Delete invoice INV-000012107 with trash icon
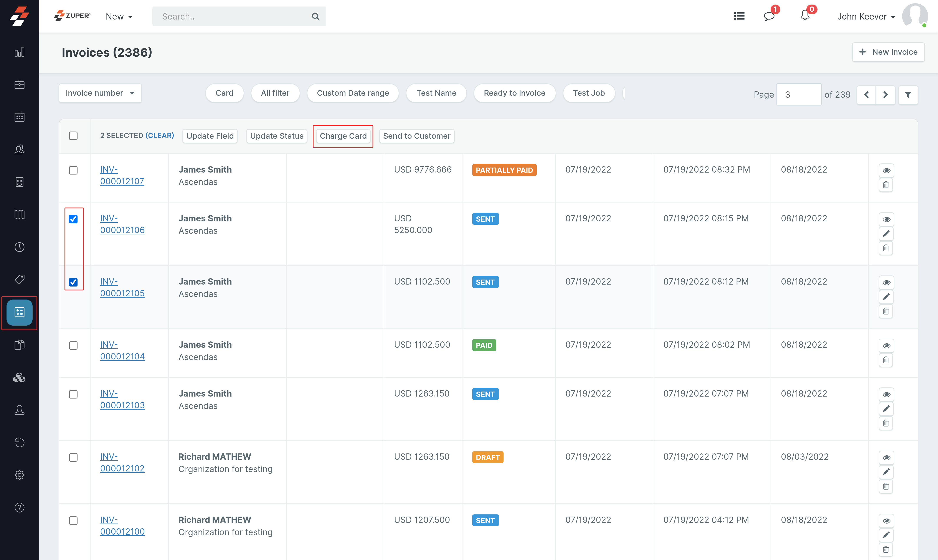Screen dimensions: 938x560 point(886,185)
